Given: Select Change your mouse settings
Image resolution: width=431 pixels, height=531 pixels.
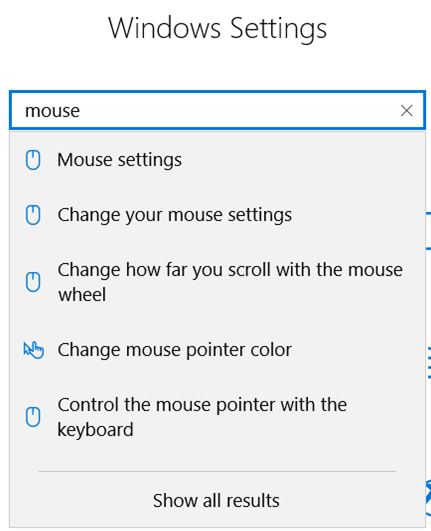Looking at the screenshot, I should click(217, 215).
